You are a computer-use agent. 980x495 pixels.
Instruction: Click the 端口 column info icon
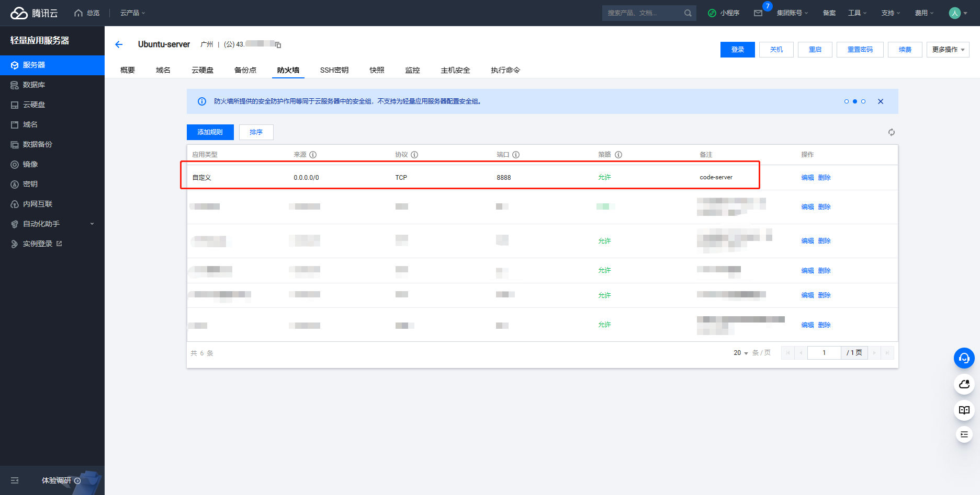coord(516,155)
